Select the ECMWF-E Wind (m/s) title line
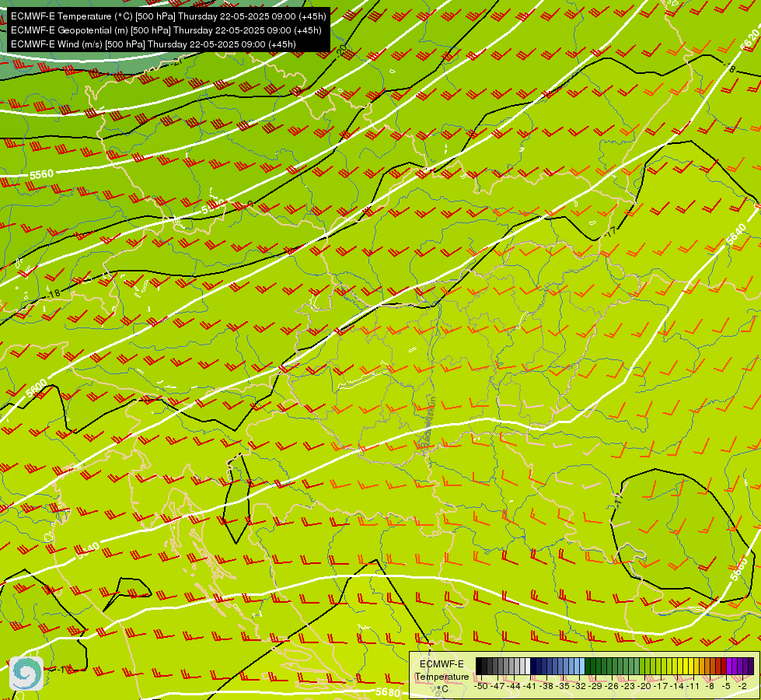761x700 pixels. point(153,44)
